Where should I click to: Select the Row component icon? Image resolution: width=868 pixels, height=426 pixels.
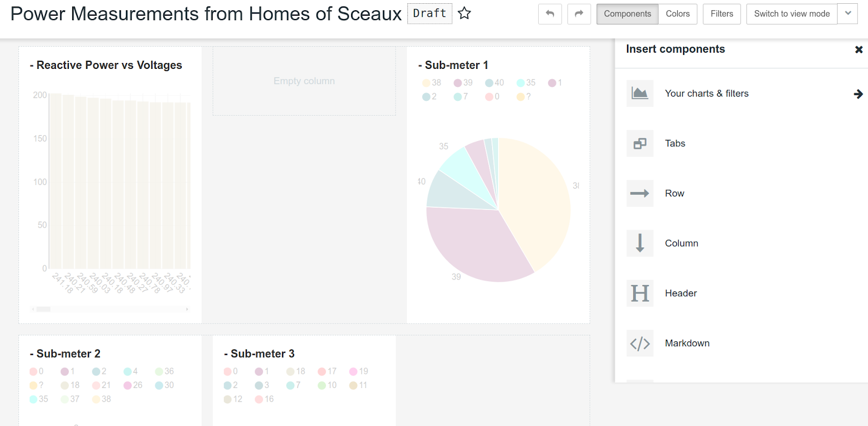coord(640,194)
